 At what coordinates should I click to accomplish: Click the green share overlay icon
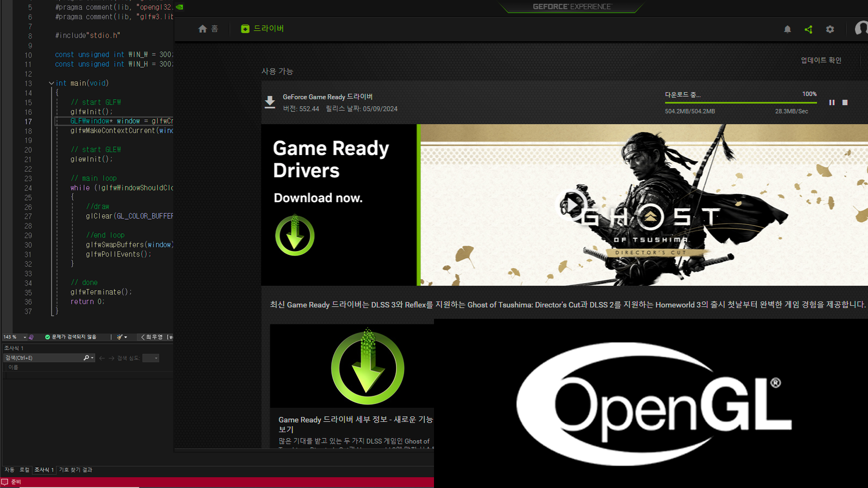pyautogui.click(x=808, y=29)
